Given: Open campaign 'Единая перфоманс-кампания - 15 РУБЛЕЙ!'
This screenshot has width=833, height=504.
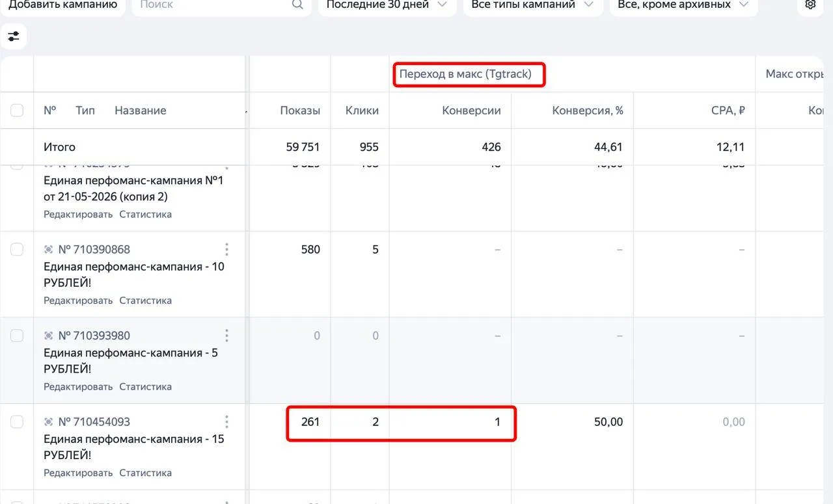Looking at the screenshot, I should [x=133, y=447].
